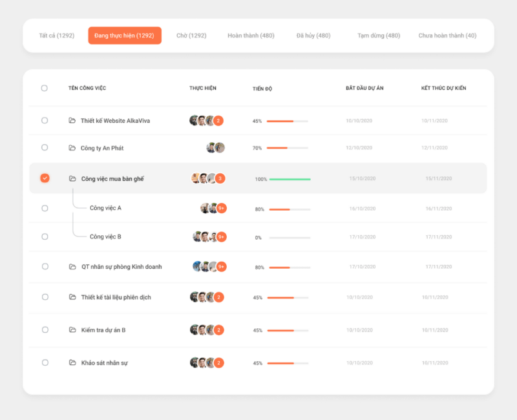Viewport: 517px width, 420px height.
Task: Open task Khảo sát nhân sự
Action: pos(105,363)
